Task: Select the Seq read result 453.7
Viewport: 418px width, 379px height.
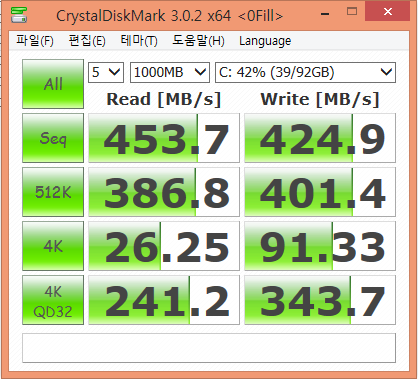Action: (164, 138)
